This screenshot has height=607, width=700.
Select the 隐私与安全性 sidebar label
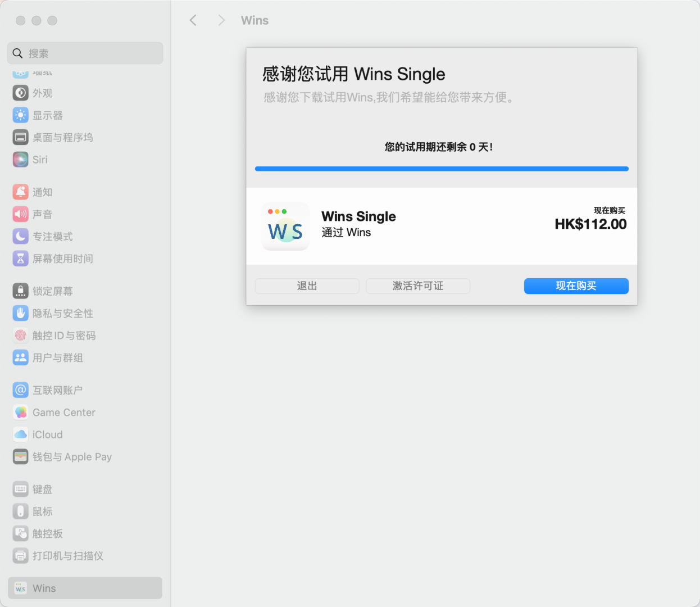pyautogui.click(x=63, y=313)
